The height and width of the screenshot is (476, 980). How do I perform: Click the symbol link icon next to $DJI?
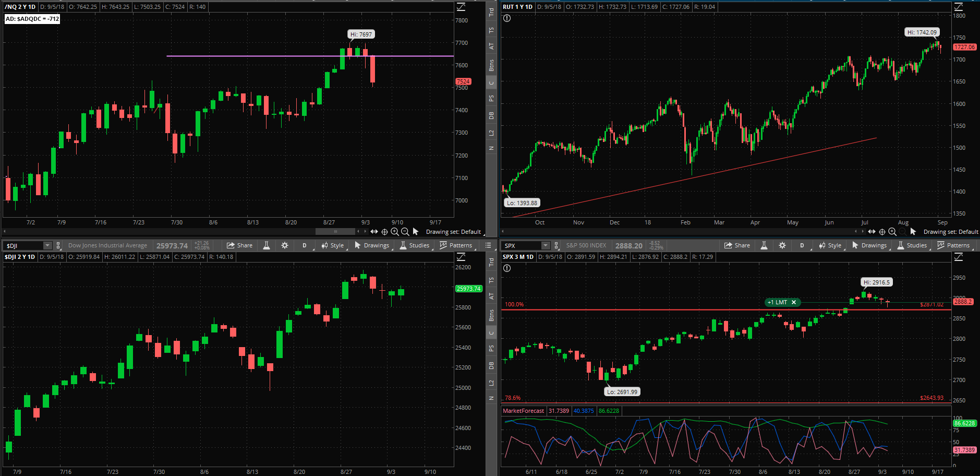pyautogui.click(x=59, y=245)
